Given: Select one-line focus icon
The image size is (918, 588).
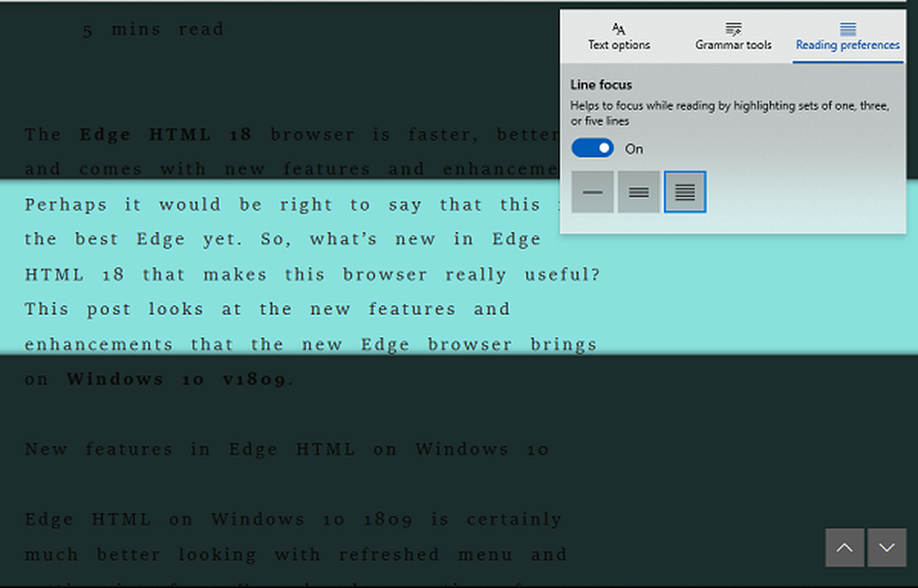Looking at the screenshot, I should tap(592, 192).
